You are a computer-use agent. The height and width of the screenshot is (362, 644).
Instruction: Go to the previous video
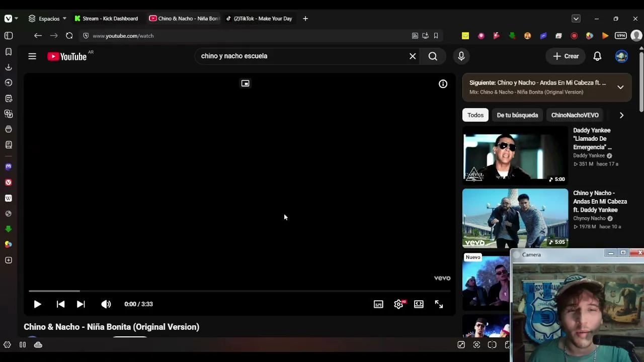tap(60, 304)
